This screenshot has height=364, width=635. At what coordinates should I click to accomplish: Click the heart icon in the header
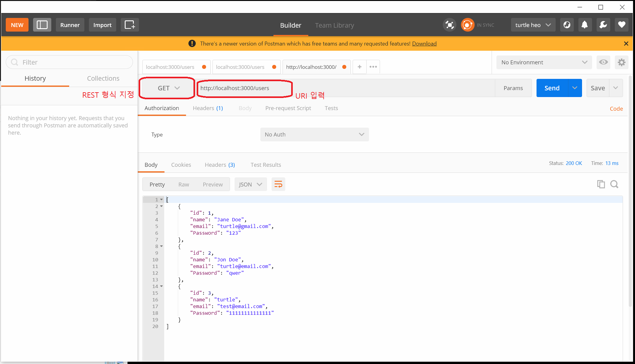click(621, 25)
